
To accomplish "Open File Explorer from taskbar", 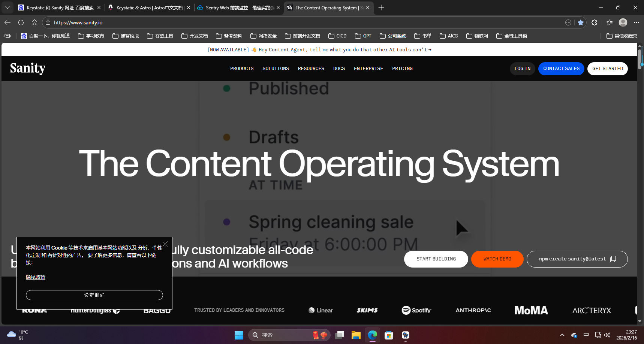I will [x=356, y=335].
